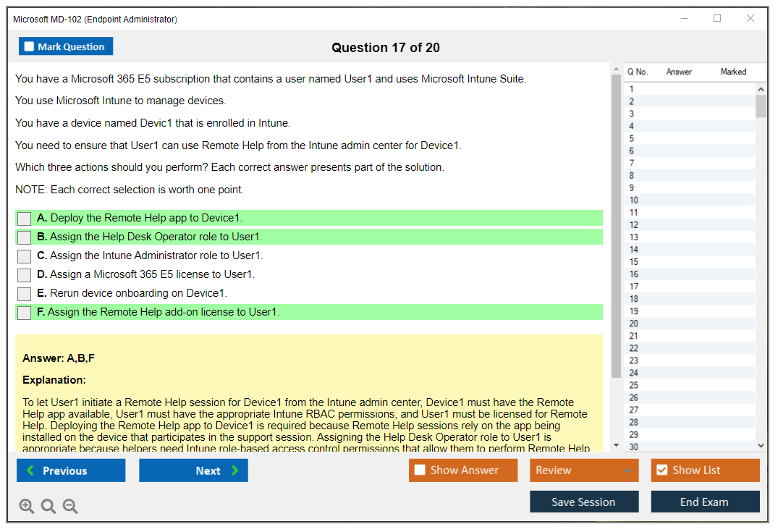The image size is (778, 532).
Task: Click the reset zoom magnifier icon
Action: click(x=48, y=506)
